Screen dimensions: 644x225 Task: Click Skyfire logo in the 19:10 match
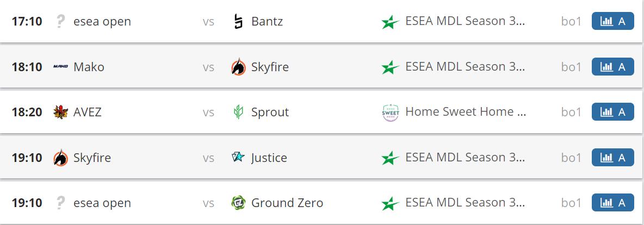click(60, 158)
